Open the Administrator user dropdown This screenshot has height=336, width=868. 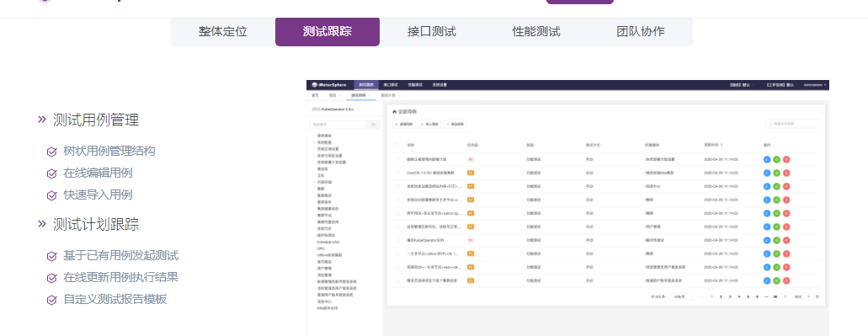tap(815, 85)
